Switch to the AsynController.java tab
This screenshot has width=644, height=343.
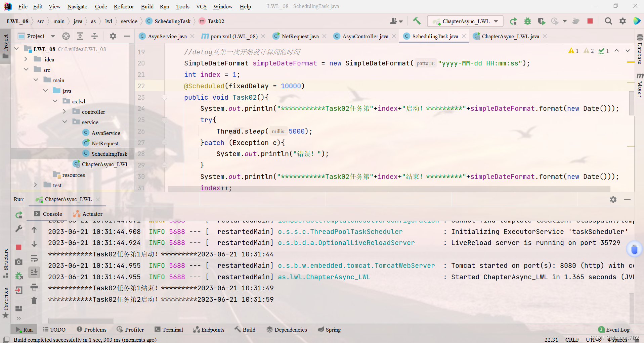pyautogui.click(x=364, y=36)
